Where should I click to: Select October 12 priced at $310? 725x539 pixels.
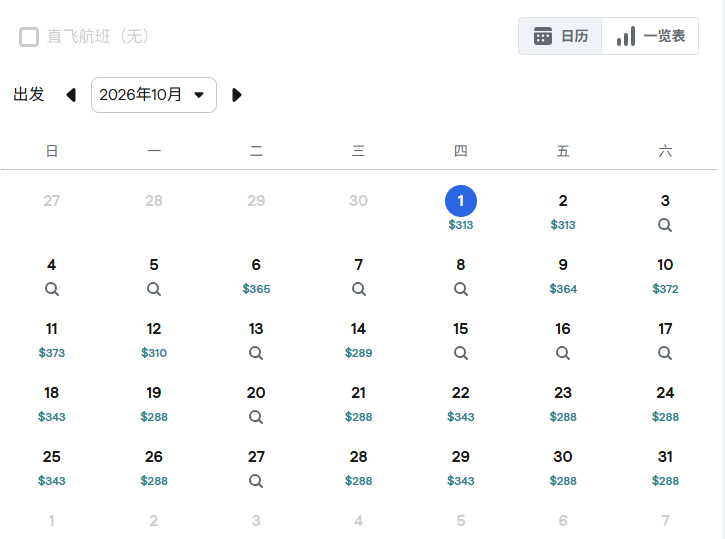154,339
